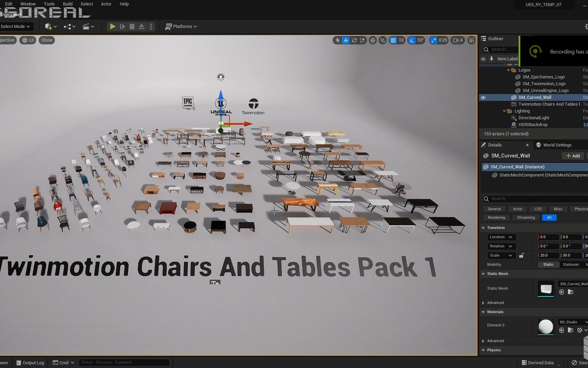Screen dimensions: 588x368
Task: Filter details by LOD category
Action: (x=538, y=209)
